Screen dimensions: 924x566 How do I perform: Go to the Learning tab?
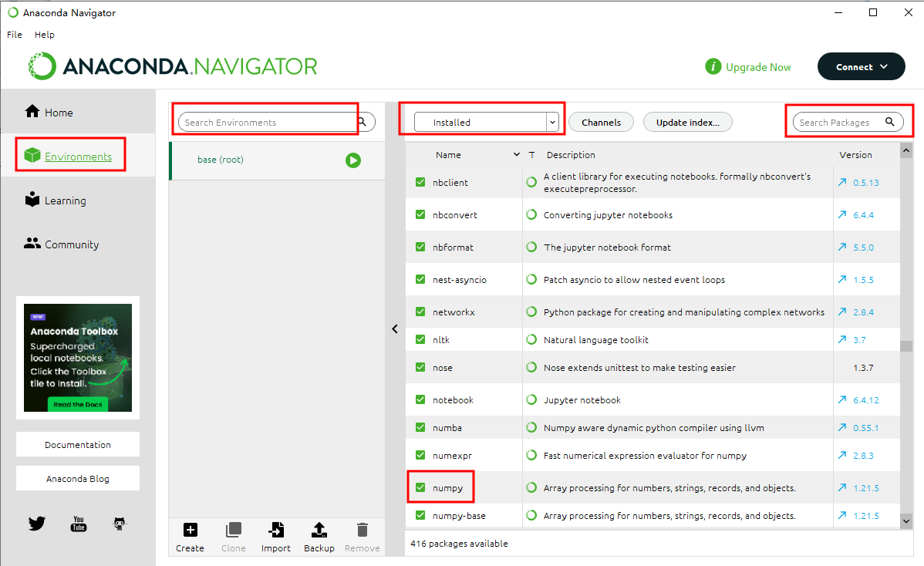(x=78, y=200)
